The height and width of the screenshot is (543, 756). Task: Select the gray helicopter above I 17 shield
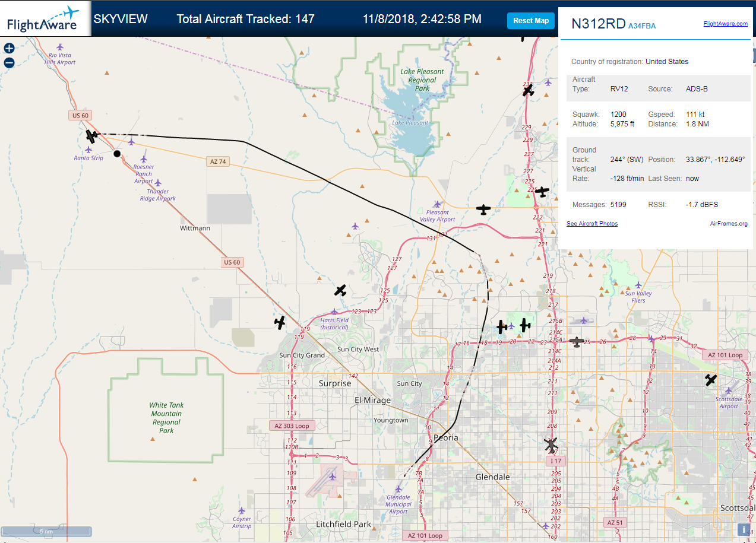pyautogui.click(x=552, y=444)
